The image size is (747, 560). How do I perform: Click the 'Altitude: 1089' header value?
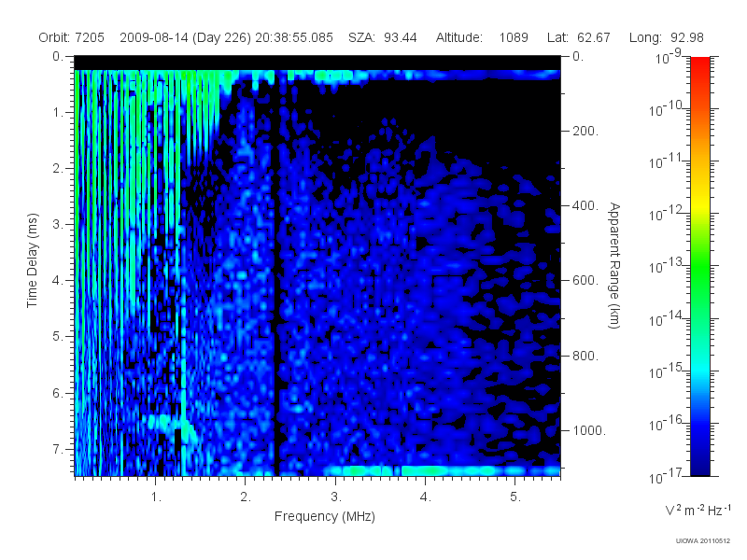482,37
